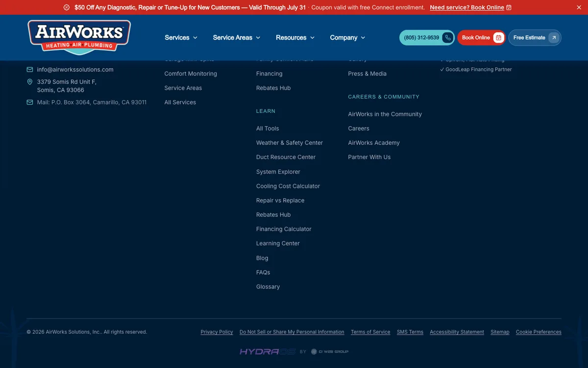The height and width of the screenshot is (368, 588).
Task: Click the copyright 2026 AirWorks text
Action: pos(87,332)
